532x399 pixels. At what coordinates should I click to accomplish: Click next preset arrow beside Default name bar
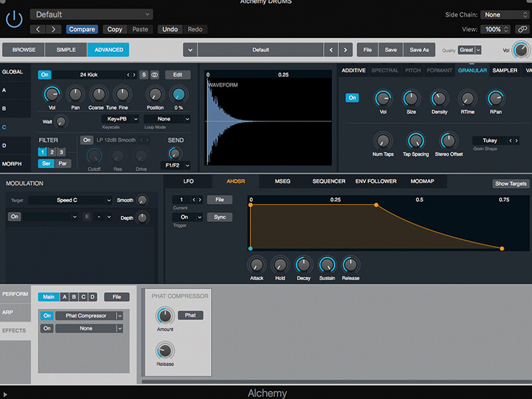tap(345, 50)
